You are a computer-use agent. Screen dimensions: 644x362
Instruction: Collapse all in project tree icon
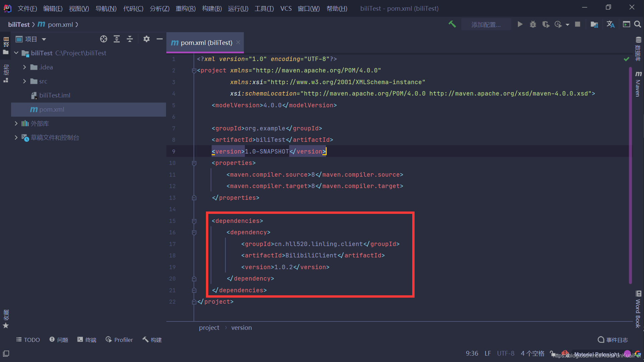point(130,39)
